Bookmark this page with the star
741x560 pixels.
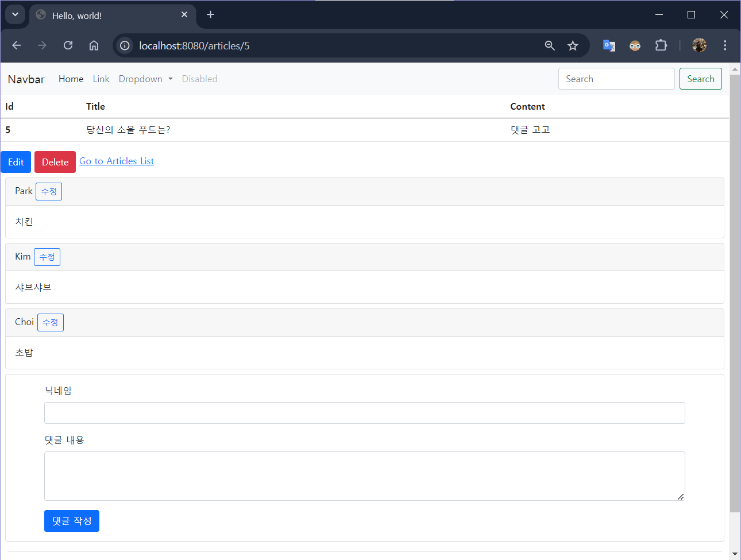coord(573,45)
